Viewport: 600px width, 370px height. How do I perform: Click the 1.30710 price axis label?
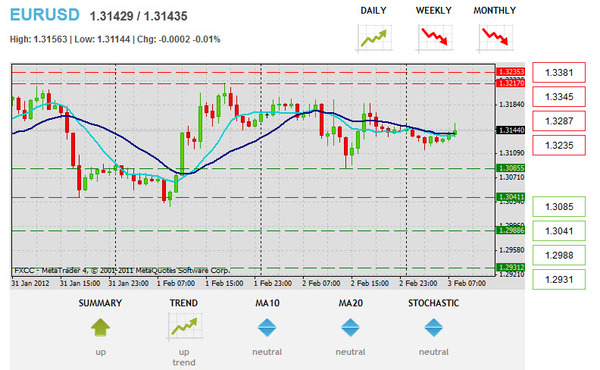[512, 177]
